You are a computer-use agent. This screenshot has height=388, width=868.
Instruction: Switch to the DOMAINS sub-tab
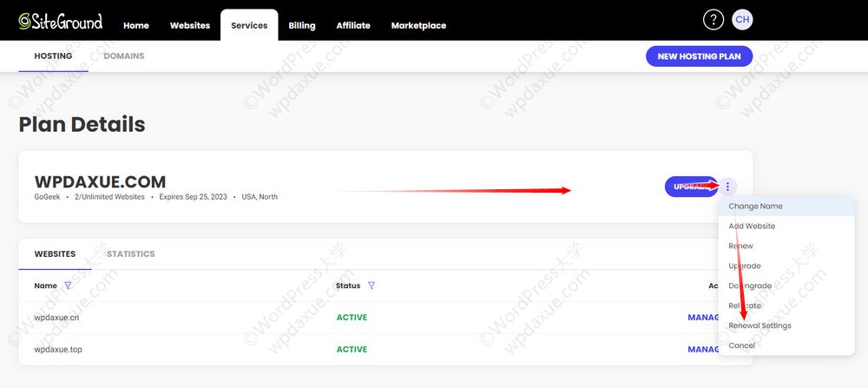tap(124, 56)
